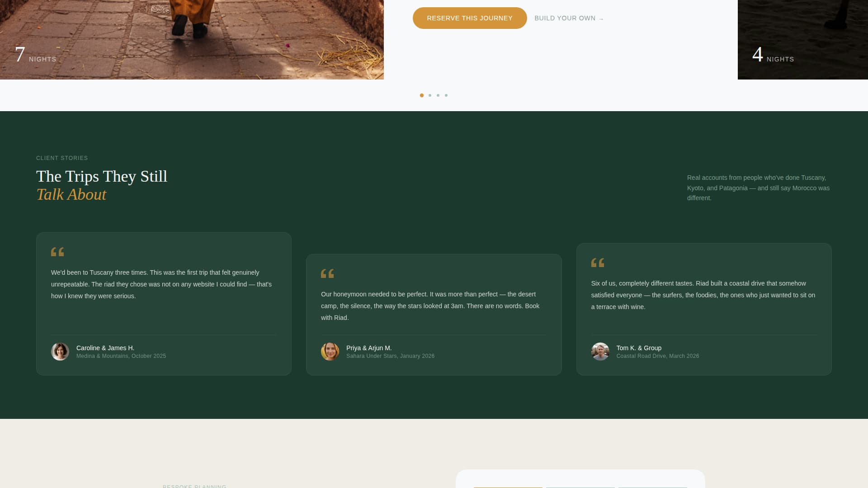Switch to the third carousel slide dot
This screenshot has width=868, height=488.
tap(438, 95)
